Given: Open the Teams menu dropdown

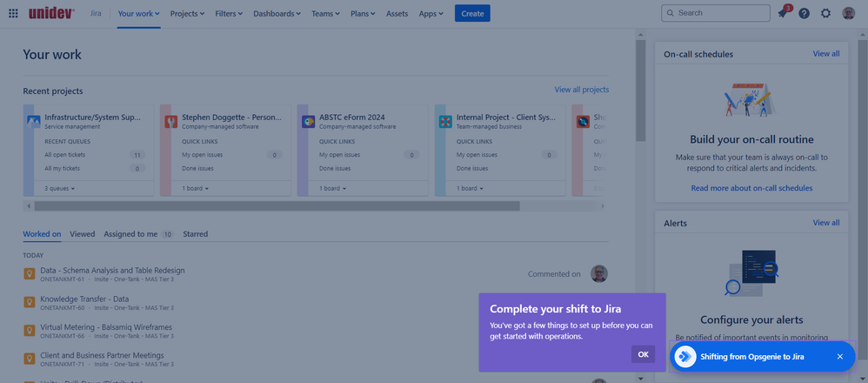Looking at the screenshot, I should [325, 13].
